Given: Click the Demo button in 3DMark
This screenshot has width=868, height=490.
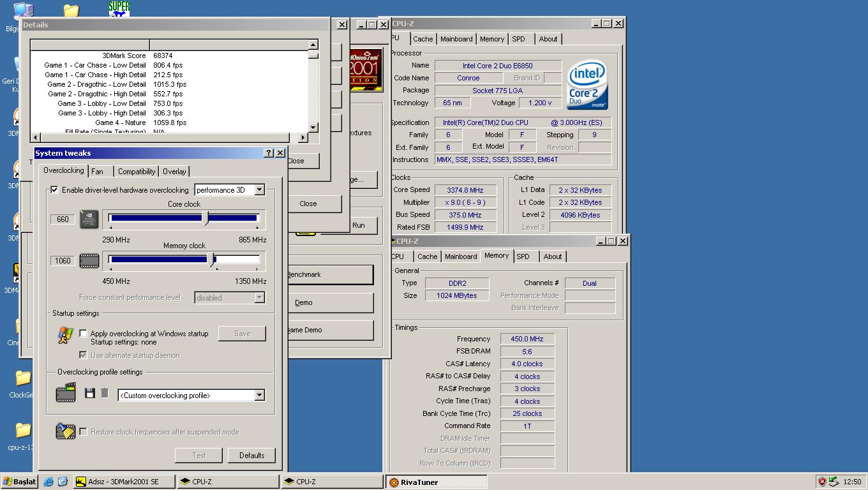Looking at the screenshot, I should tap(330, 302).
